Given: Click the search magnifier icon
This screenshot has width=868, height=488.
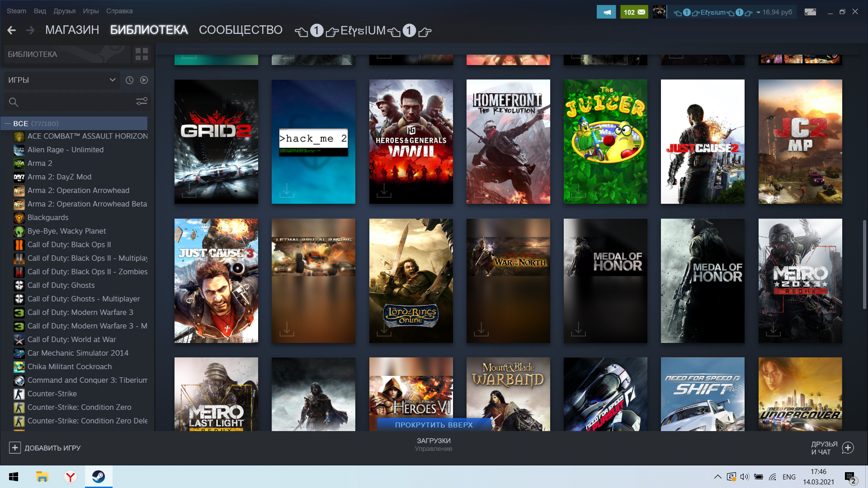Looking at the screenshot, I should (14, 102).
